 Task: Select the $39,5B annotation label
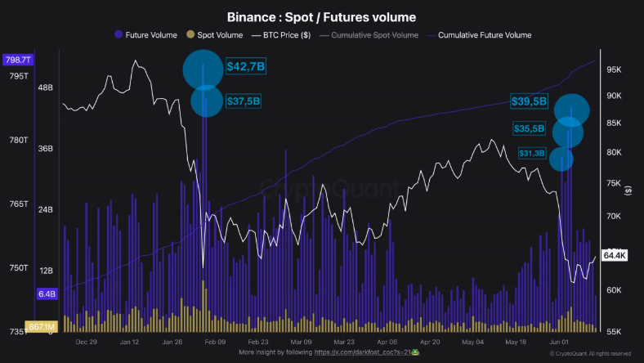pyautogui.click(x=529, y=101)
